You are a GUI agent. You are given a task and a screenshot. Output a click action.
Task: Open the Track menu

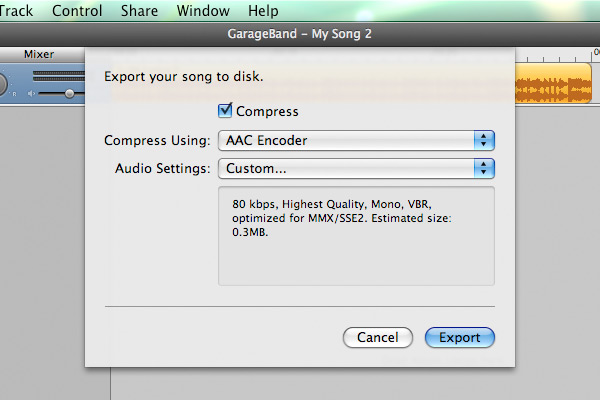coord(16,11)
